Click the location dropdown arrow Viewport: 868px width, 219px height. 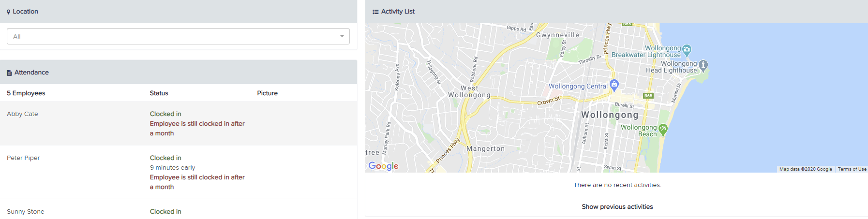[342, 36]
